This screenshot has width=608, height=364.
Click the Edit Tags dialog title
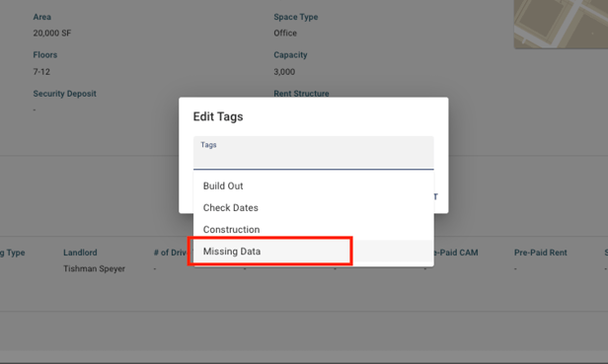(x=218, y=116)
